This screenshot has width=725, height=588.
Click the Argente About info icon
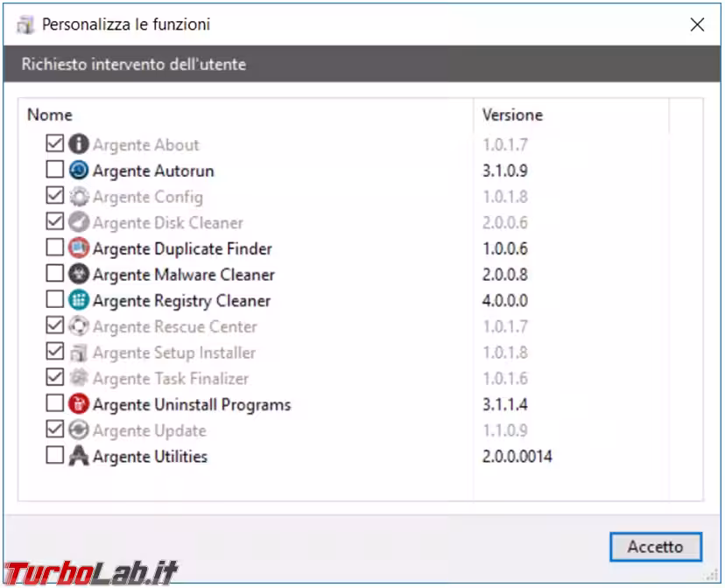click(x=79, y=144)
